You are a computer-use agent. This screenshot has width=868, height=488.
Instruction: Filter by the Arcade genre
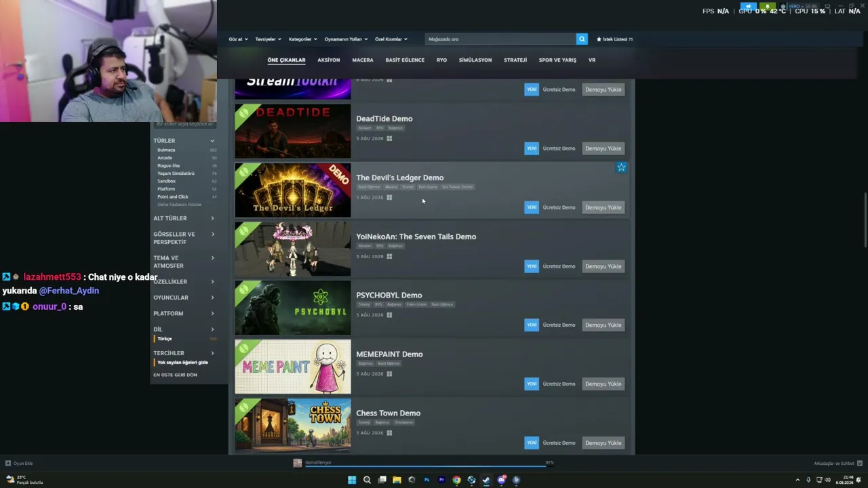click(165, 158)
